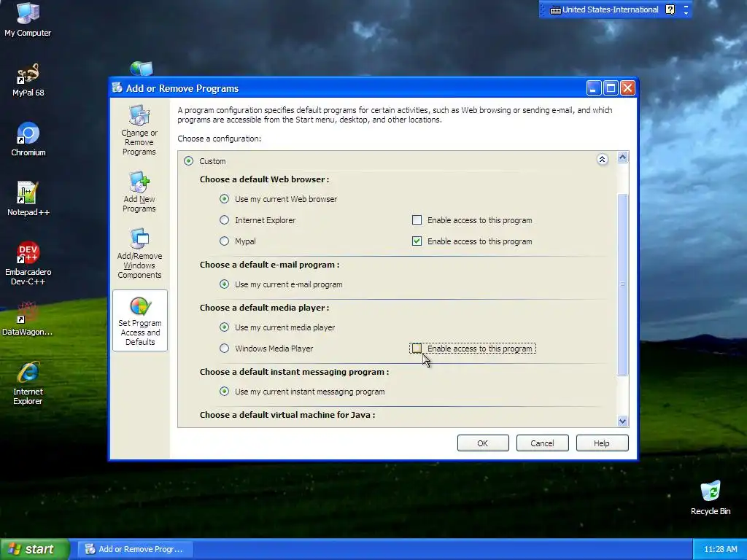747x560 pixels.
Task: Select Notepad++ desktop shortcut
Action: (28, 199)
